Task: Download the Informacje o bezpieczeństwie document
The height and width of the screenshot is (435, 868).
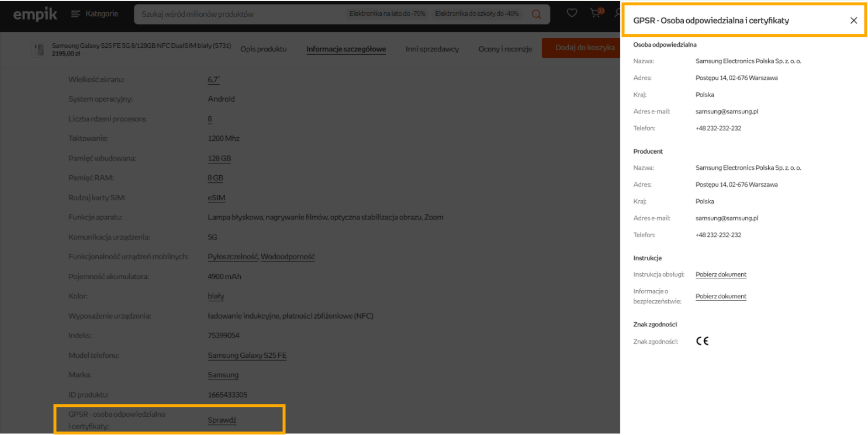Action: point(721,297)
